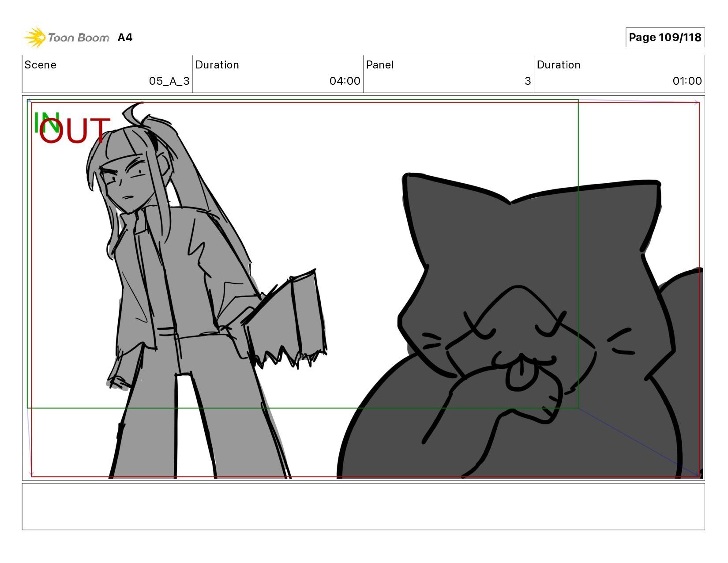Click the Scene header label

click(41, 65)
